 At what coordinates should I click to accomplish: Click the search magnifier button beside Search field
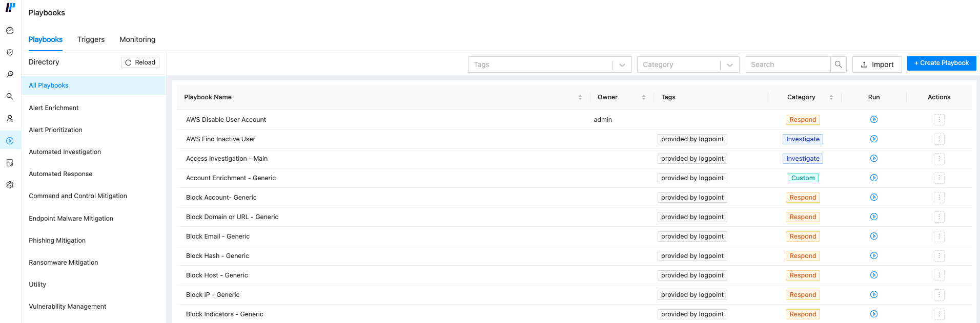838,64
